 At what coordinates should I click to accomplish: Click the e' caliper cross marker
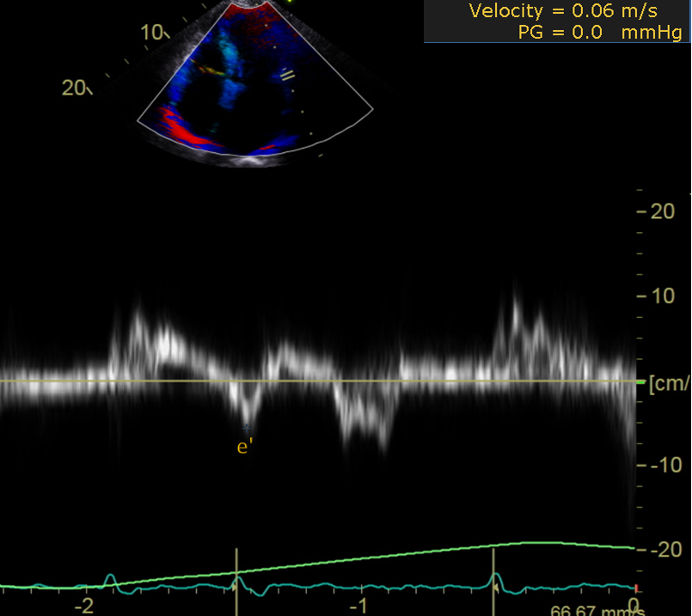[248, 427]
